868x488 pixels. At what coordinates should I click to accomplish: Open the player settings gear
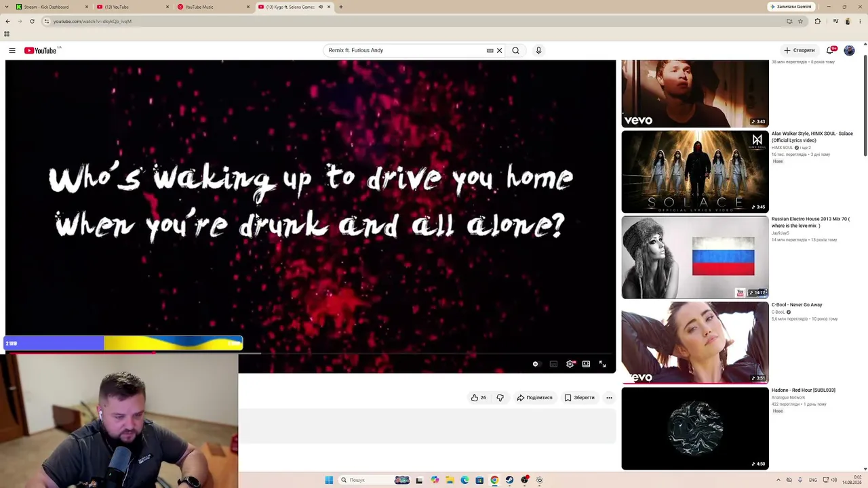(x=570, y=364)
